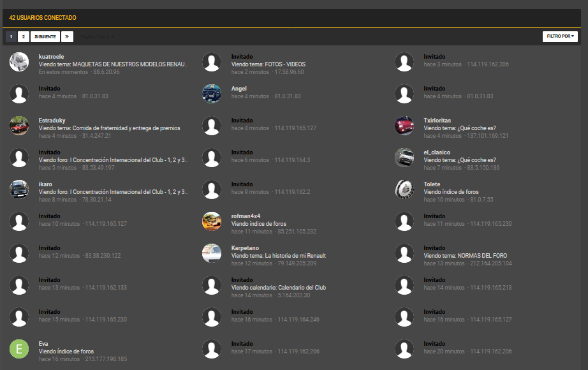This screenshot has height=370, width=588.
Task: Open the FILTRO POR dropdown
Action: 560,36
